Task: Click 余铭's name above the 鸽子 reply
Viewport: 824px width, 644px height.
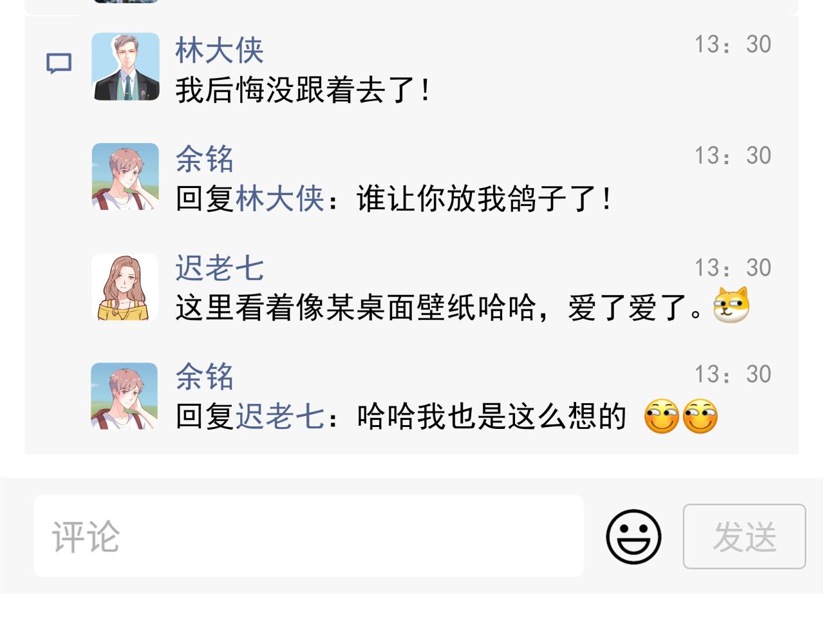Action: click(205, 159)
